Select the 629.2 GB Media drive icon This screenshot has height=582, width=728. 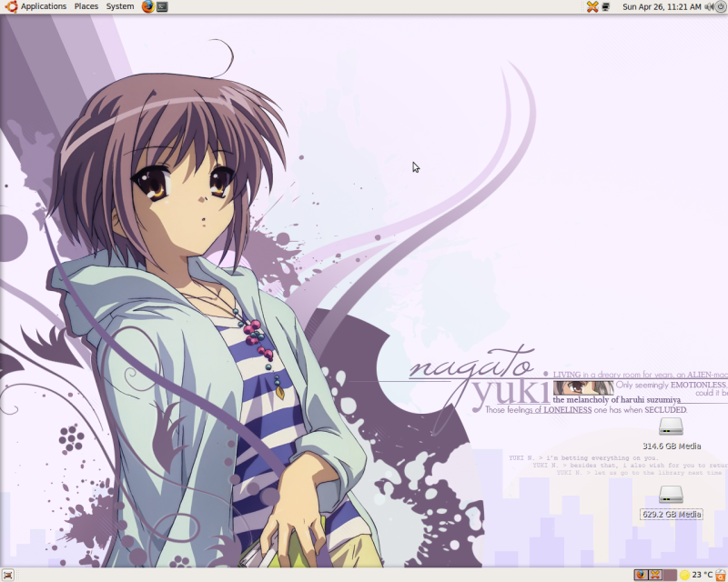(x=672, y=495)
